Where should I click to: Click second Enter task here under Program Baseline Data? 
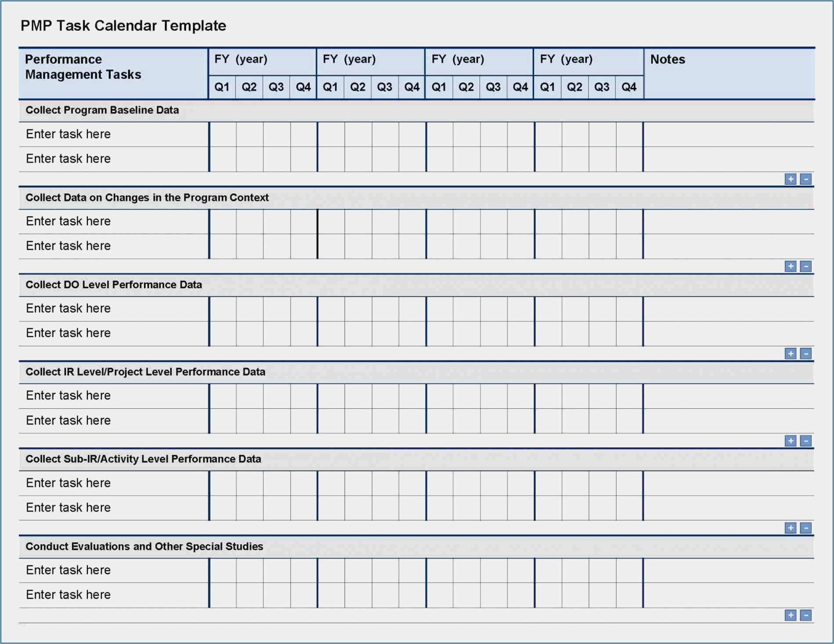[68, 159]
